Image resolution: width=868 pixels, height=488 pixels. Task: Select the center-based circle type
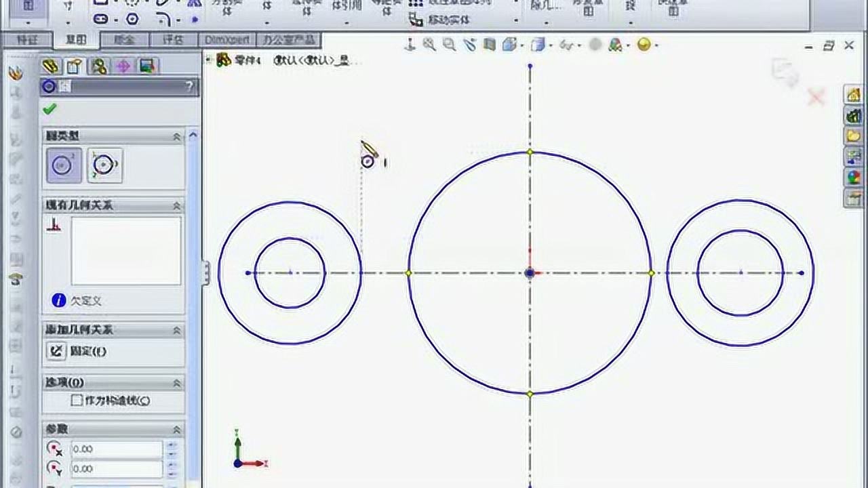coord(64,165)
